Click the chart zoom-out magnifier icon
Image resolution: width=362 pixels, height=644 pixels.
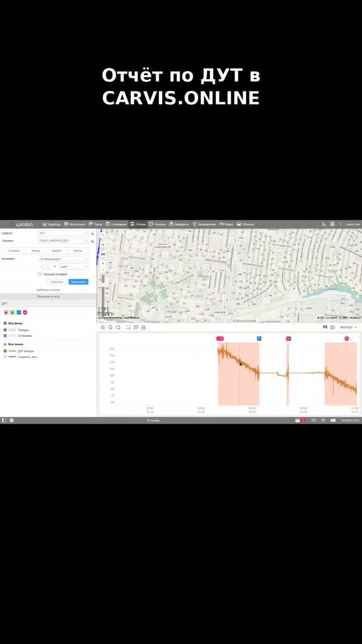(110, 327)
